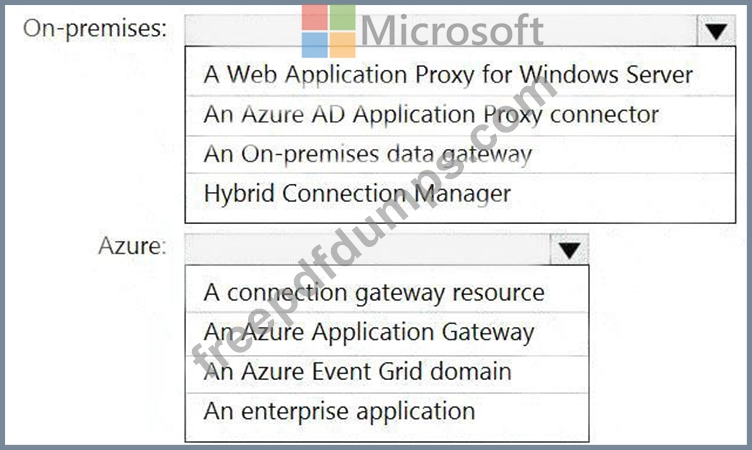The width and height of the screenshot is (752, 450).
Task: Click the blue square of Microsoft logo
Action: click(x=315, y=45)
